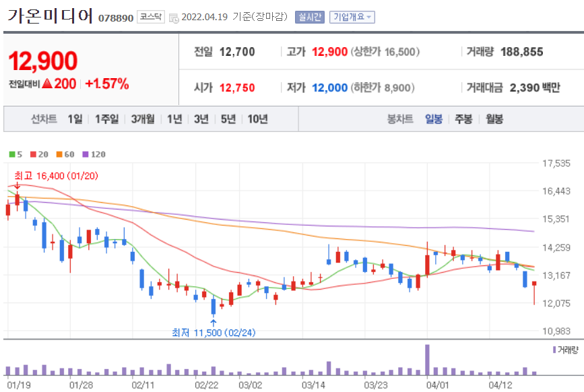Click the 03/14 date axis label
584x392 pixels.
(313, 385)
